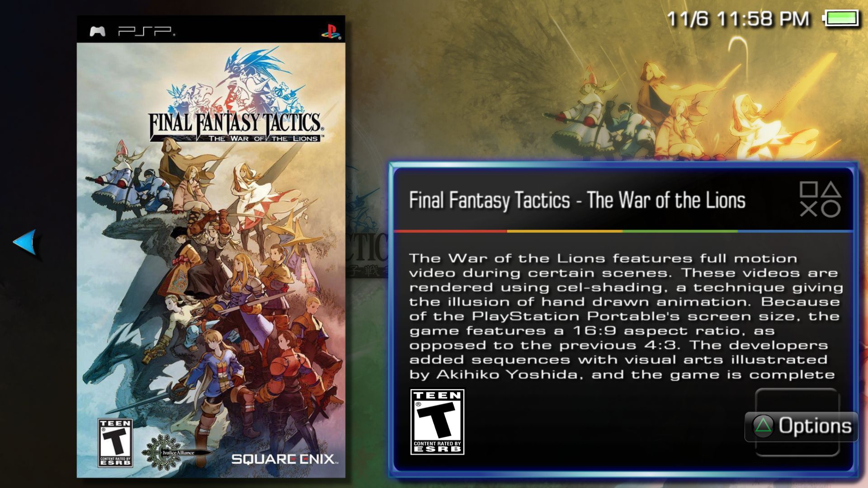Click the Final Fantasy Tactics cover title logo

click(236, 127)
